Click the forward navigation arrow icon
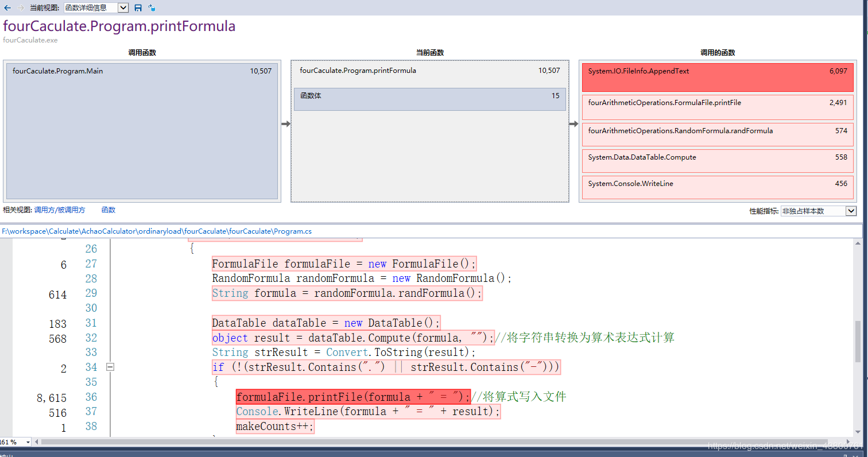This screenshot has width=868, height=457. 21,7
